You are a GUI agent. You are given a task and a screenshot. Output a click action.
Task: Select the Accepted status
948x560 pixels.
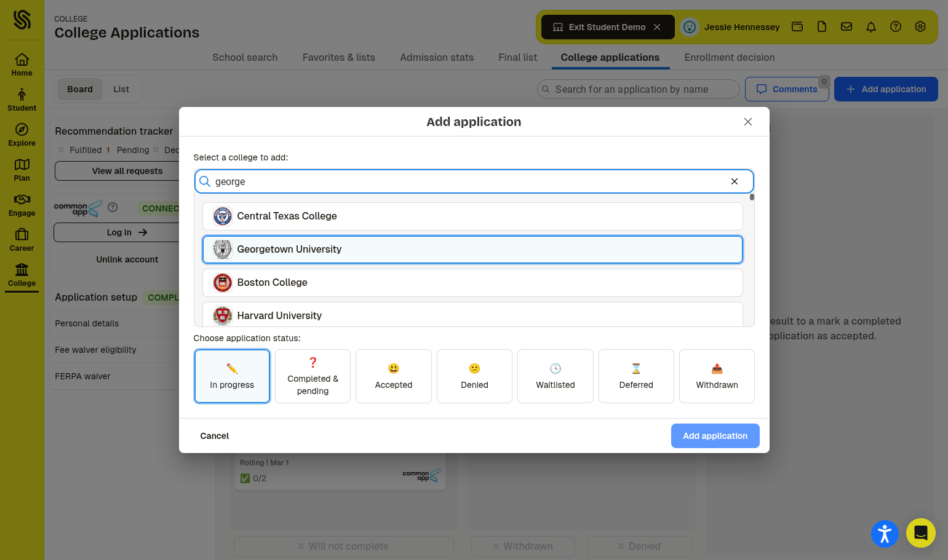point(394,376)
